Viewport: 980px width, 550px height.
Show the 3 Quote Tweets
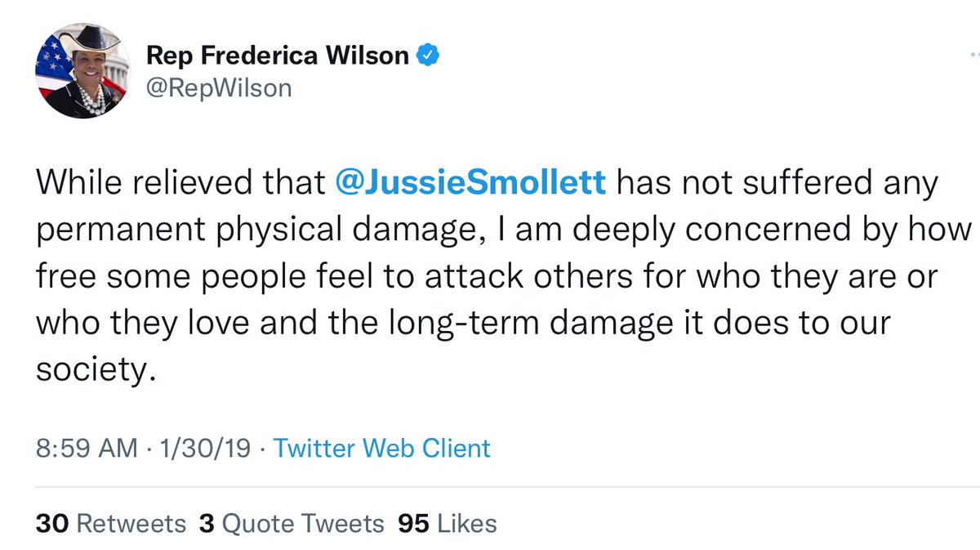point(291,523)
